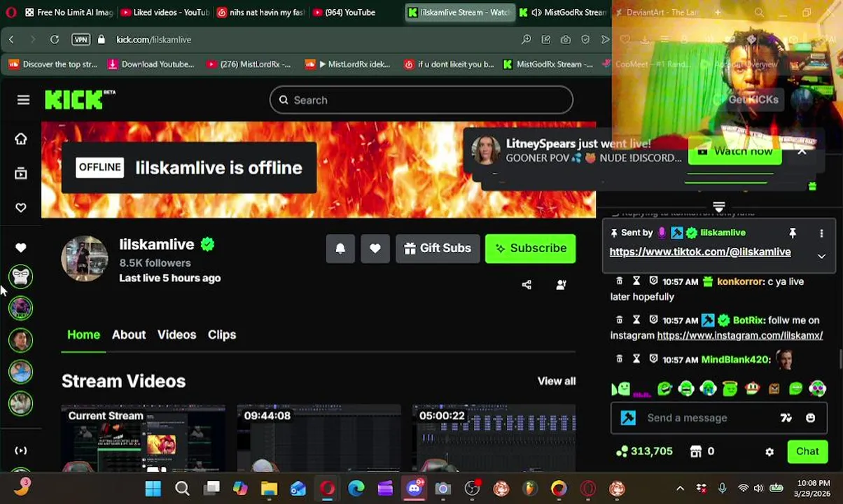Open the quick emote 7 icon in chat input

[786, 418]
